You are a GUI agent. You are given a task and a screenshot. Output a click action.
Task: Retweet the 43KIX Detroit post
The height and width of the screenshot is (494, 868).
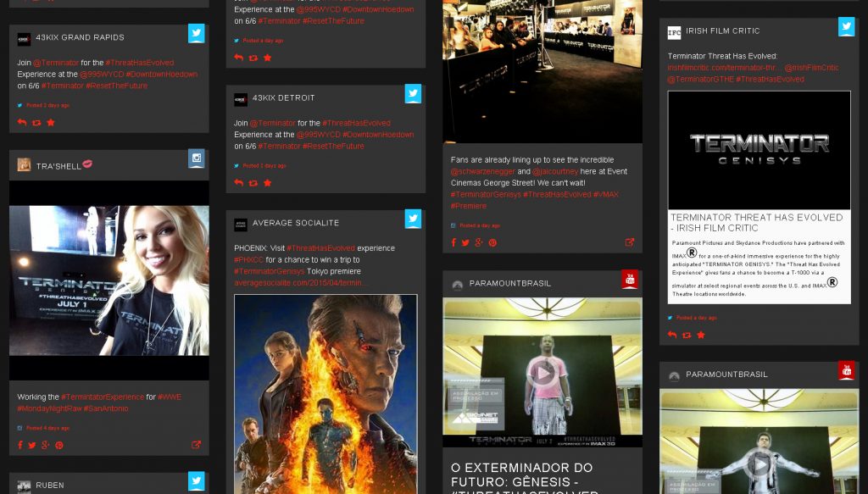(253, 182)
